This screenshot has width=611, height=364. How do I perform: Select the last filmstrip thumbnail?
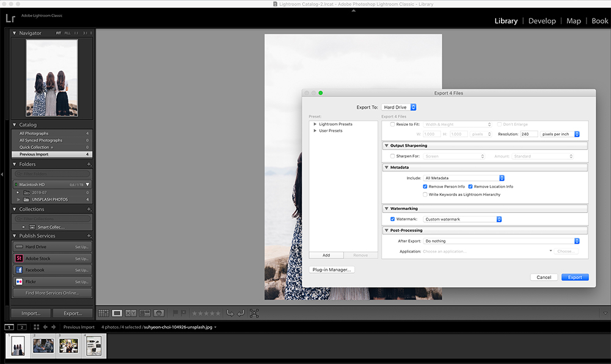93,346
